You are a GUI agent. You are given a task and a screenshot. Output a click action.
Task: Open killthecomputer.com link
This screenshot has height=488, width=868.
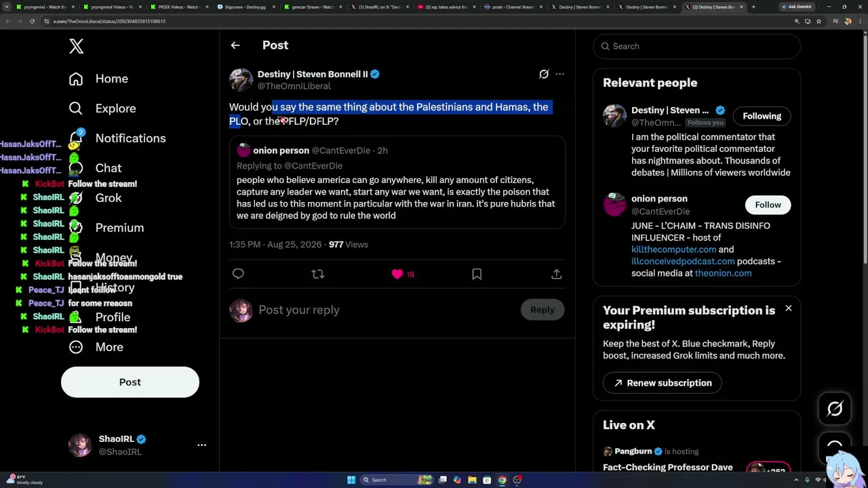(x=673, y=249)
